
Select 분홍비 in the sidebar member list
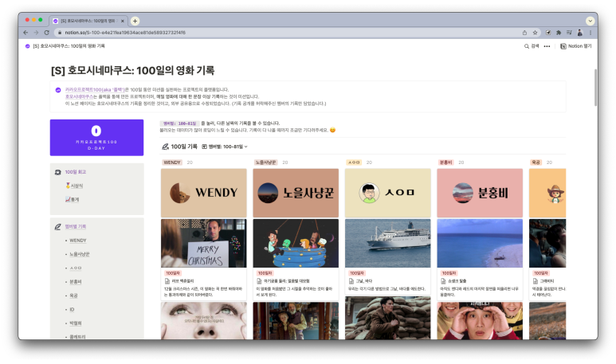[x=76, y=281]
